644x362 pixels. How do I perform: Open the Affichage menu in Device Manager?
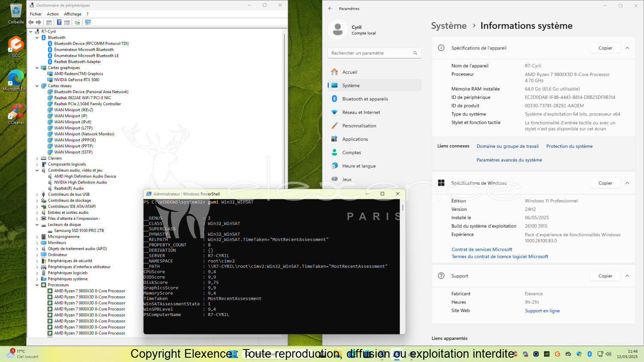click(73, 14)
